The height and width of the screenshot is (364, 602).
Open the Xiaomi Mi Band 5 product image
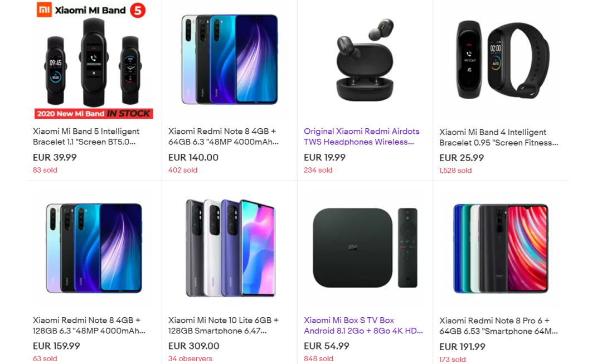click(x=94, y=60)
